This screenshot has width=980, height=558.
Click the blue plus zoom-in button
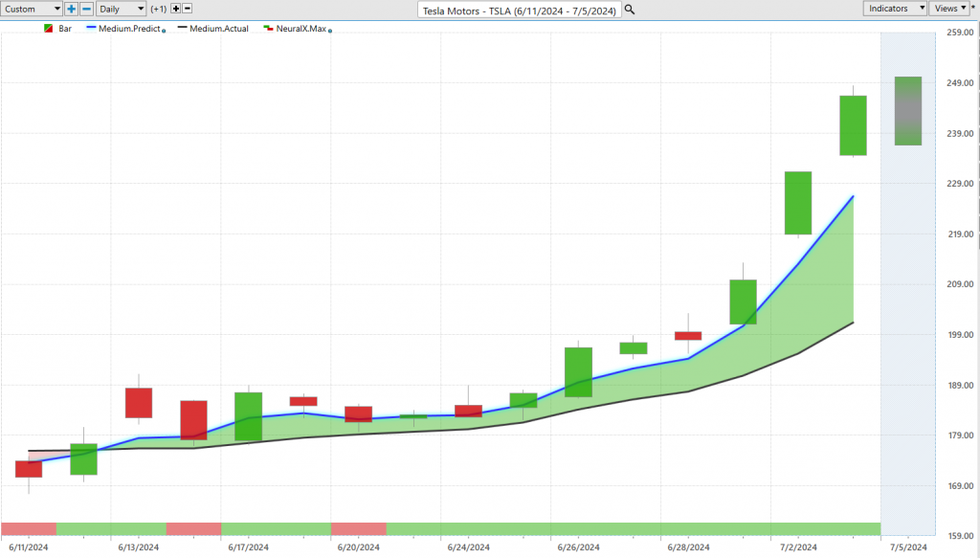coord(71,9)
